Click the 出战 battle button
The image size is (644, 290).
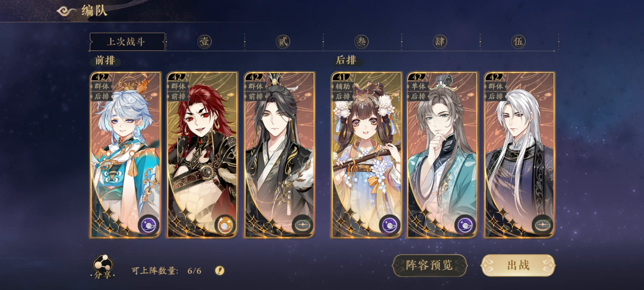click(518, 265)
